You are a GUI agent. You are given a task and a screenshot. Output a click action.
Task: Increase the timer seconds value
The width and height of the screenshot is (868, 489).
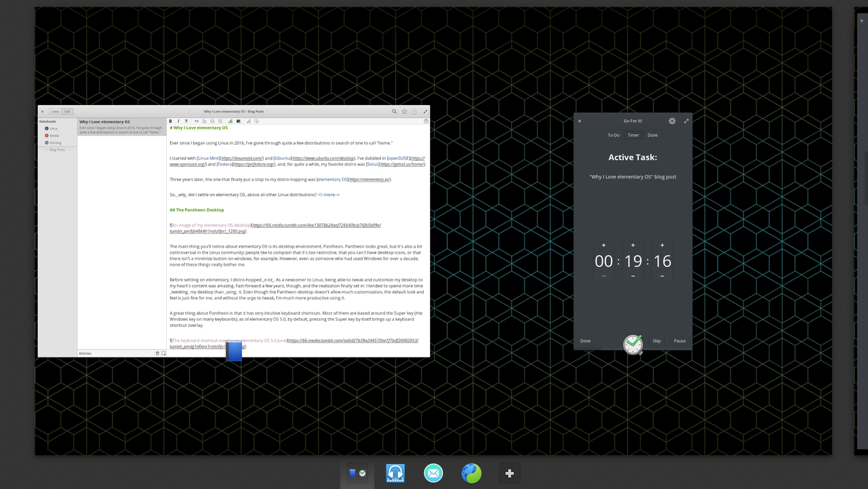[663, 246]
